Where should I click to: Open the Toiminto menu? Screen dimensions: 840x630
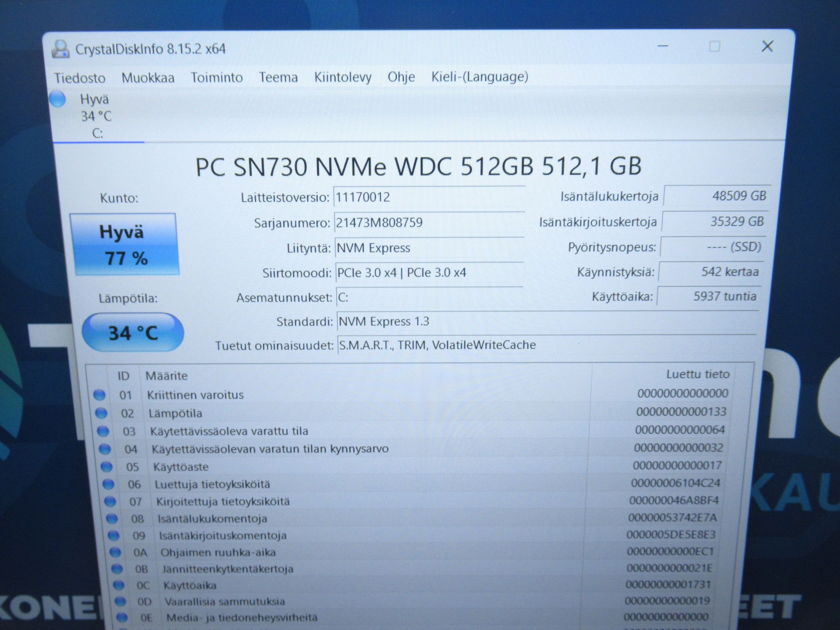point(217,77)
